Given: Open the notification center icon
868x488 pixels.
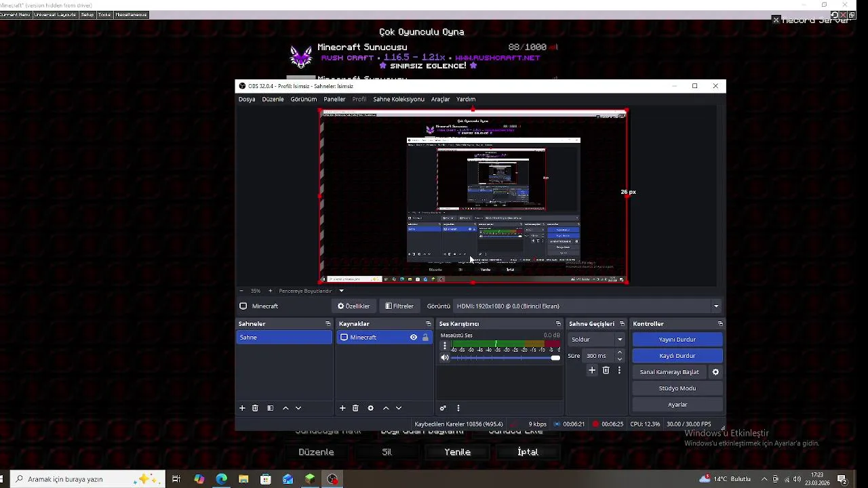Looking at the screenshot, I should click(842, 479).
